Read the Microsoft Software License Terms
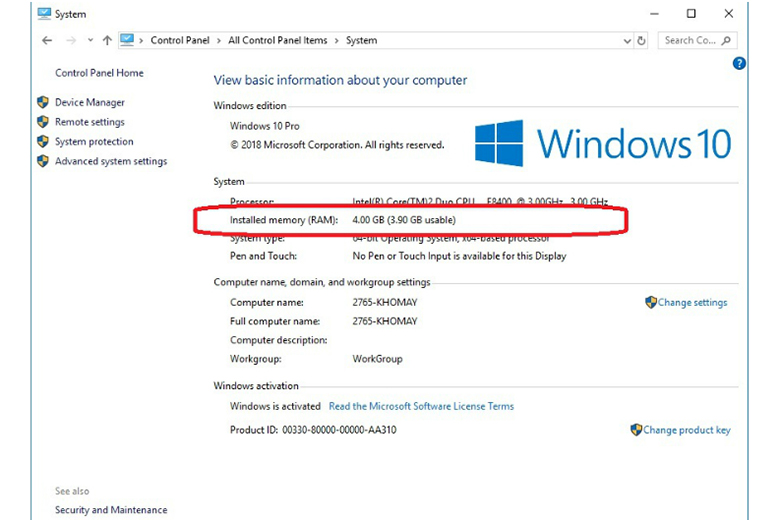780x520 pixels. pos(421,406)
